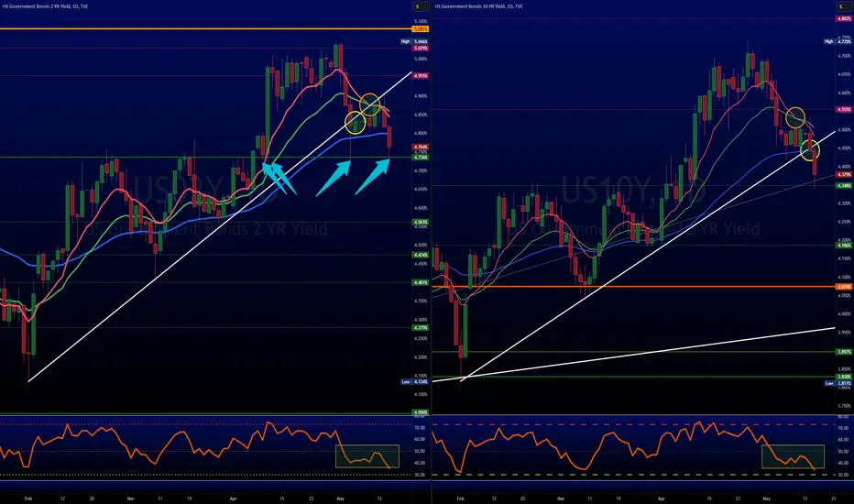Click the 70.00 RSI scale label on the 2 YR chart

pos(420,428)
